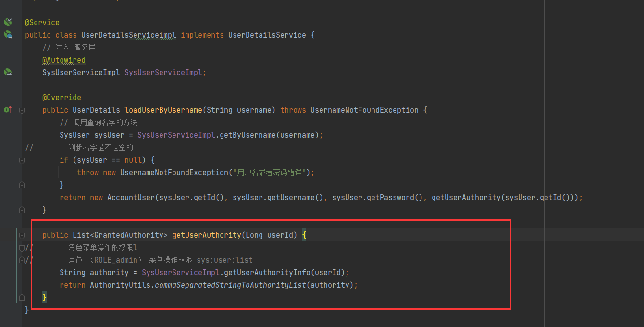Click the autowired dependencies gutter icon beside SysUserServiceImpl field
The image size is (644, 327).
(x=8, y=72)
